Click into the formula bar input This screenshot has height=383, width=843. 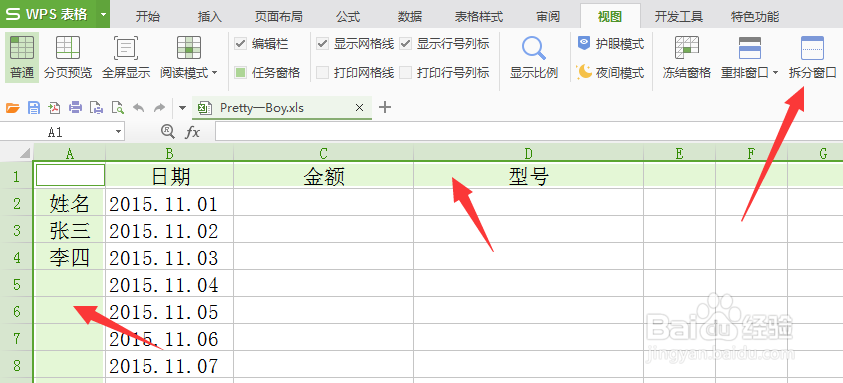[x=529, y=132]
